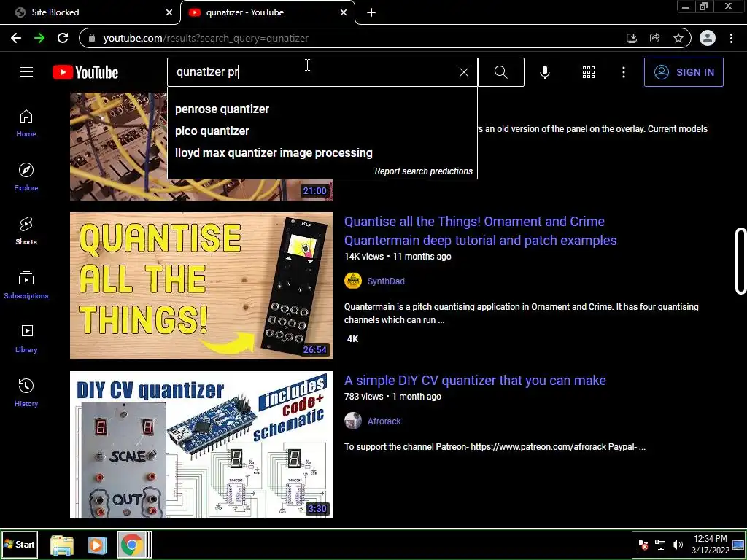747x560 pixels.
Task: Open Shorts in the sidebar
Action: click(26, 231)
